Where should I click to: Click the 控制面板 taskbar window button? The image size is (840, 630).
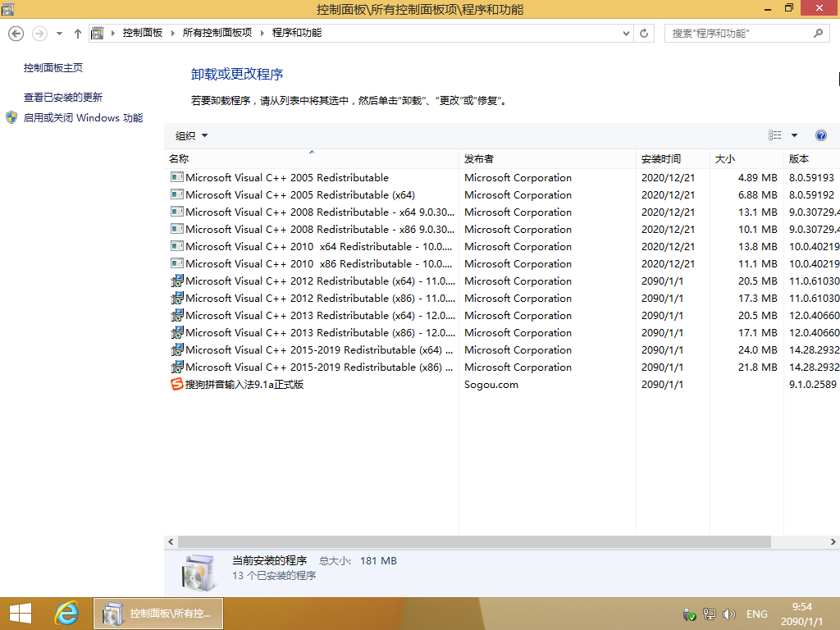click(158, 614)
